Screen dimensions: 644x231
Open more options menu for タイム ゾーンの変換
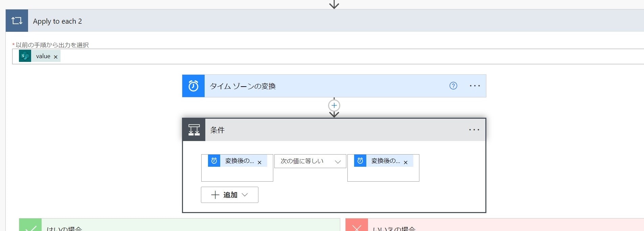tap(475, 86)
